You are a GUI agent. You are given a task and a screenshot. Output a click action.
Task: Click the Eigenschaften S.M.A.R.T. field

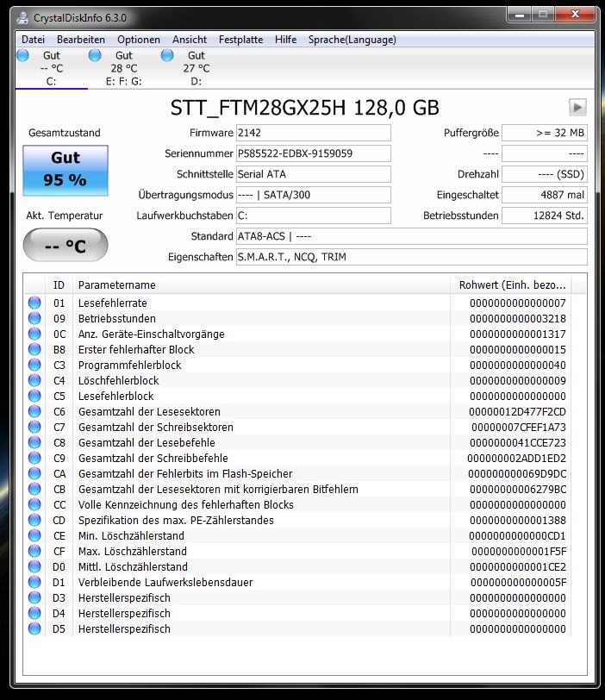(411, 257)
